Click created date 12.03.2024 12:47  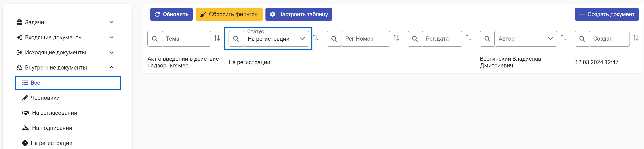(x=597, y=62)
